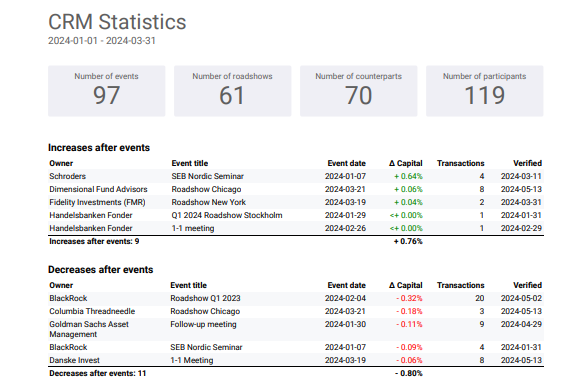This screenshot has width=588, height=391.
Task: Click verified date 2024-04-29
Action: [x=521, y=325]
